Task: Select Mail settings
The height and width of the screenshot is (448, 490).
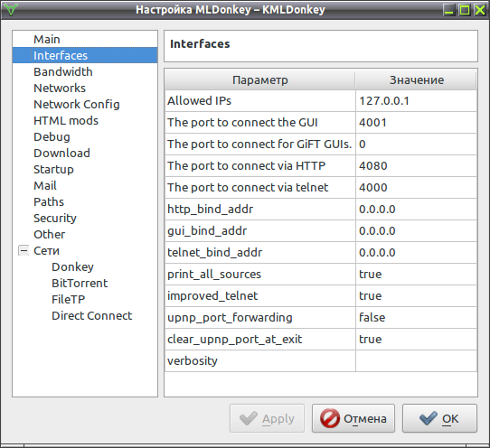Action: coord(45,185)
